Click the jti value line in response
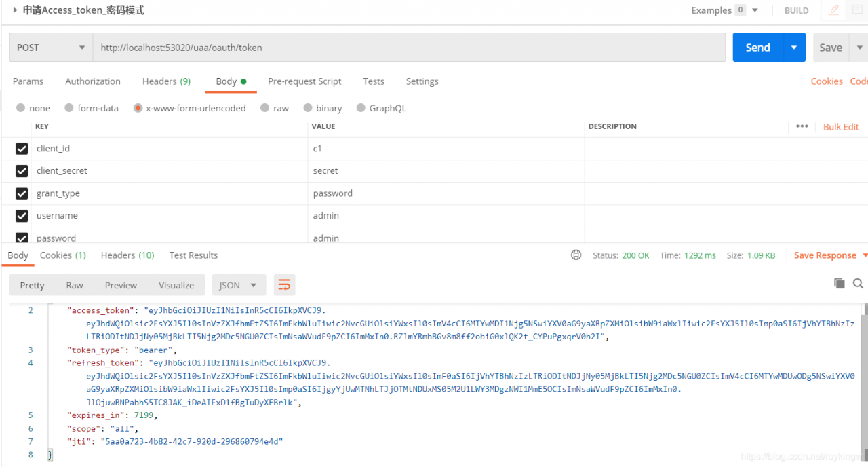The image size is (868, 467). tap(174, 442)
